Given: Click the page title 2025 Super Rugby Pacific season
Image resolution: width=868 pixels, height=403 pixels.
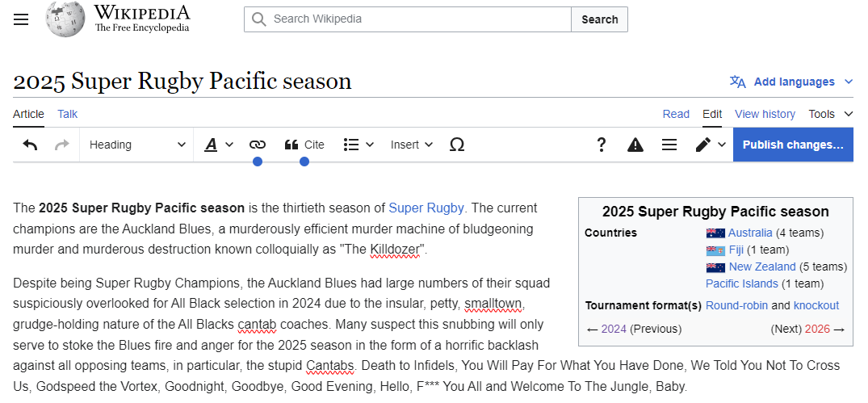Looking at the screenshot, I should [x=182, y=82].
